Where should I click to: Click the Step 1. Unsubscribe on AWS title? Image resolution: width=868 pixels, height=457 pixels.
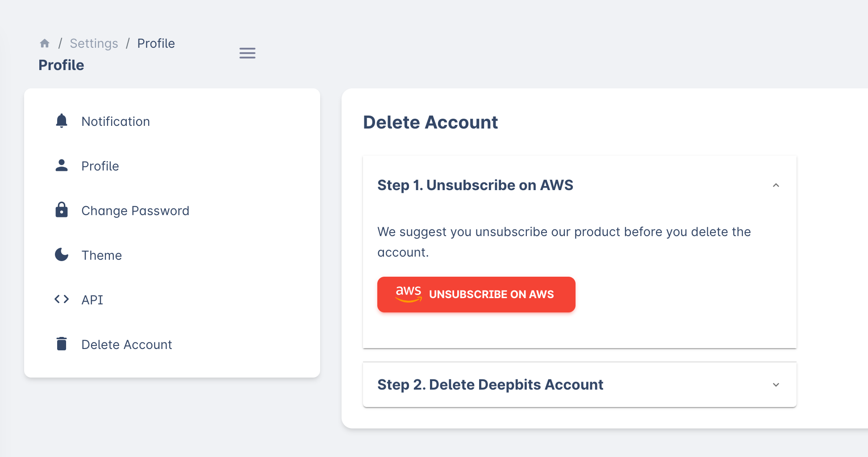475,185
